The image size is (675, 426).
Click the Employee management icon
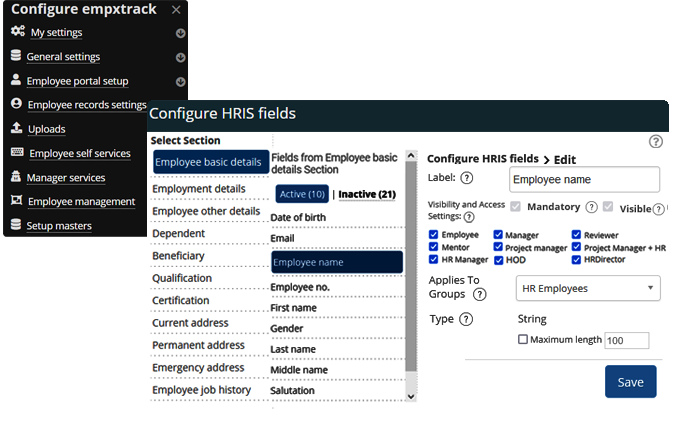coord(16,200)
